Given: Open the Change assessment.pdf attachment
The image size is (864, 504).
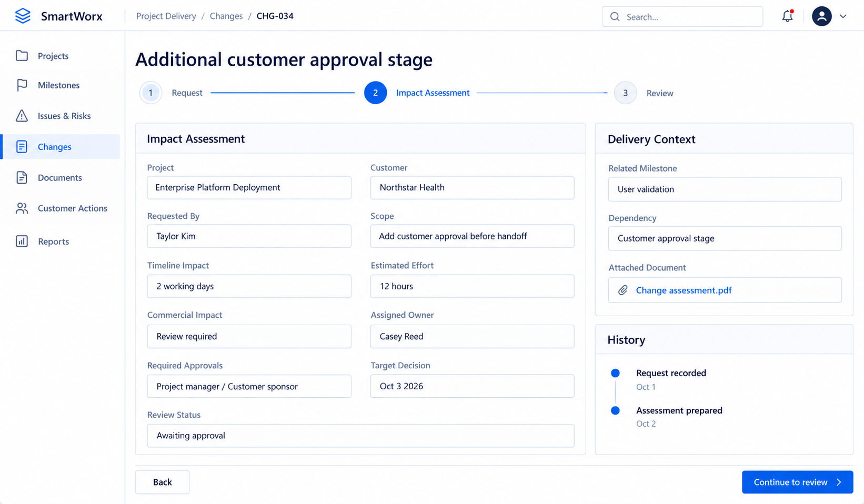Looking at the screenshot, I should (x=684, y=290).
